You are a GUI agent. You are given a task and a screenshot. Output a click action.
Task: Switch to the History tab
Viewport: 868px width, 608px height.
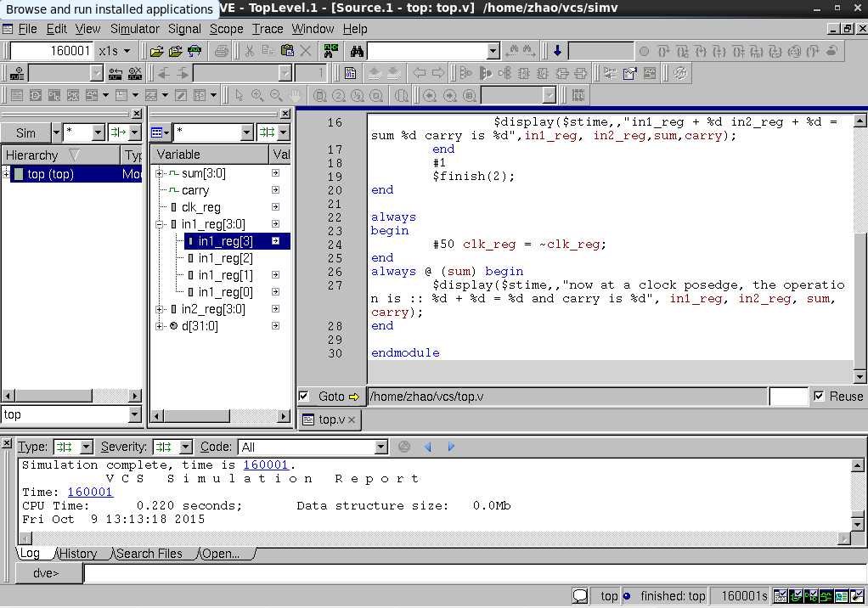click(x=78, y=554)
